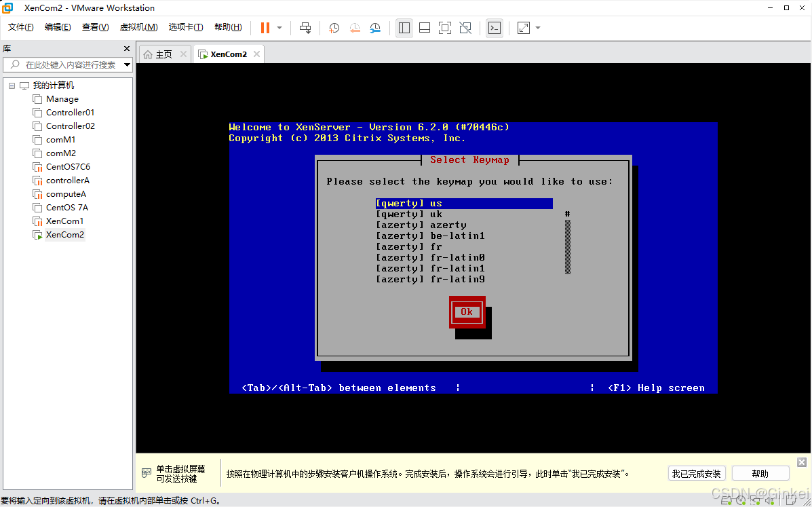Image resolution: width=812 pixels, height=507 pixels.
Task: Select 我的计算机 in the library tree
Action: pyautogui.click(x=54, y=86)
